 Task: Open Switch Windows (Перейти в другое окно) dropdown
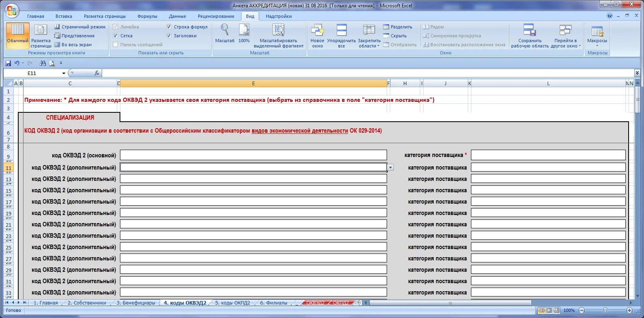(x=565, y=35)
